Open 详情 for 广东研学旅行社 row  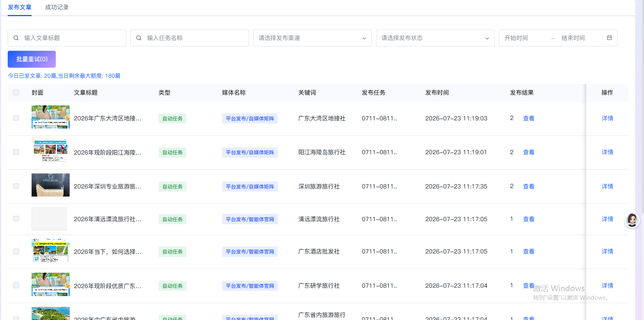pyautogui.click(x=607, y=286)
